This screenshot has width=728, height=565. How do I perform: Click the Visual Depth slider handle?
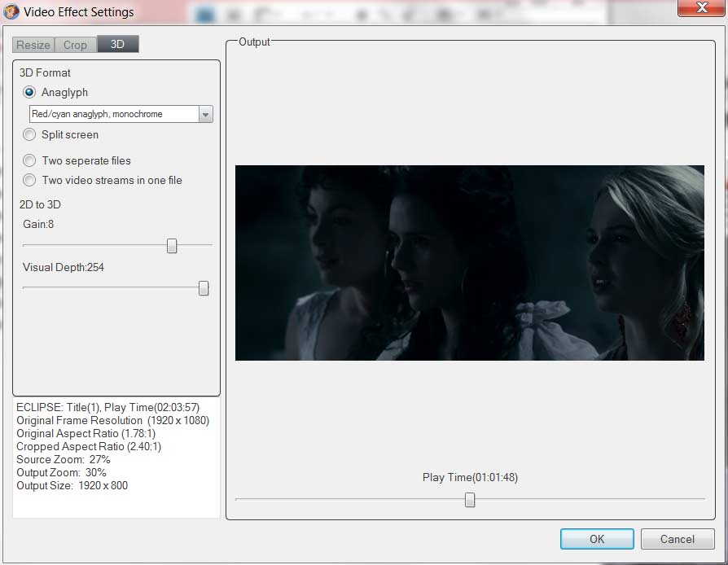(204, 288)
